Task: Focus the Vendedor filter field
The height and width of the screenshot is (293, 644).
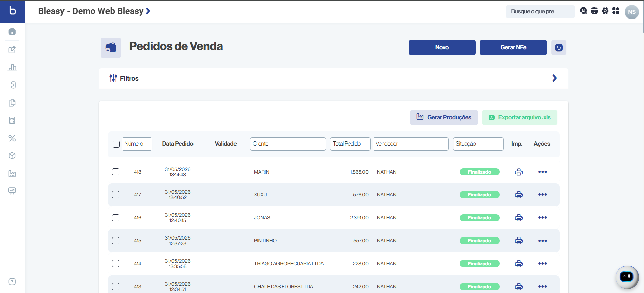Action: click(x=411, y=144)
